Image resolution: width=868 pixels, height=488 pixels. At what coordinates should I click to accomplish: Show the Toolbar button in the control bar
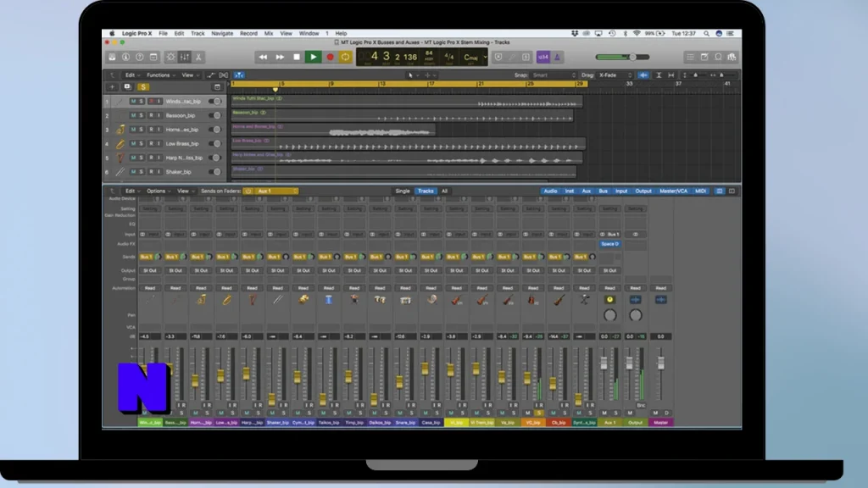(x=153, y=57)
